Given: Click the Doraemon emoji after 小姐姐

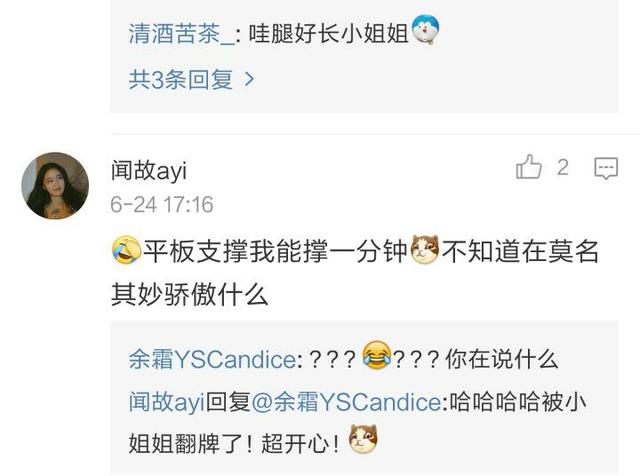Looking at the screenshot, I should click(x=425, y=29).
